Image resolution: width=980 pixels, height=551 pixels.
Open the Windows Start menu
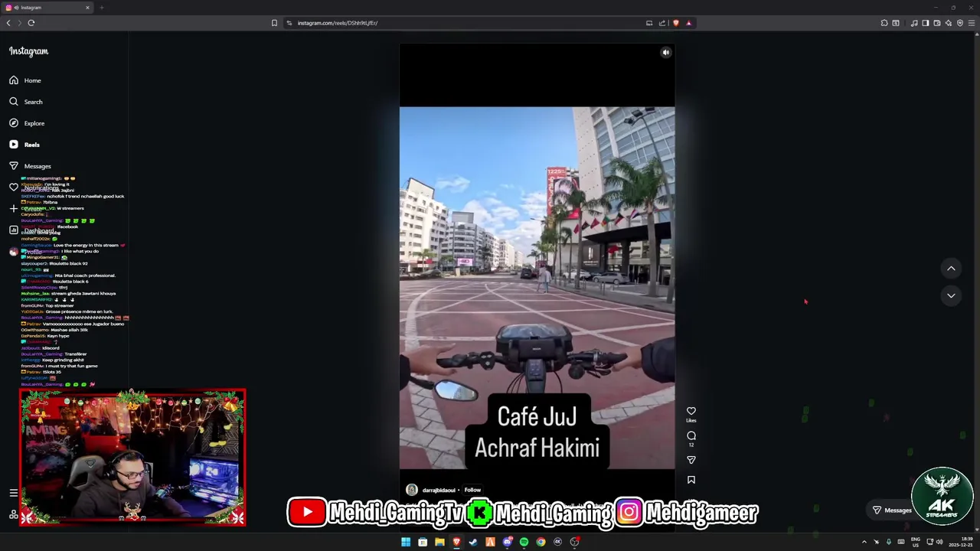(x=406, y=542)
